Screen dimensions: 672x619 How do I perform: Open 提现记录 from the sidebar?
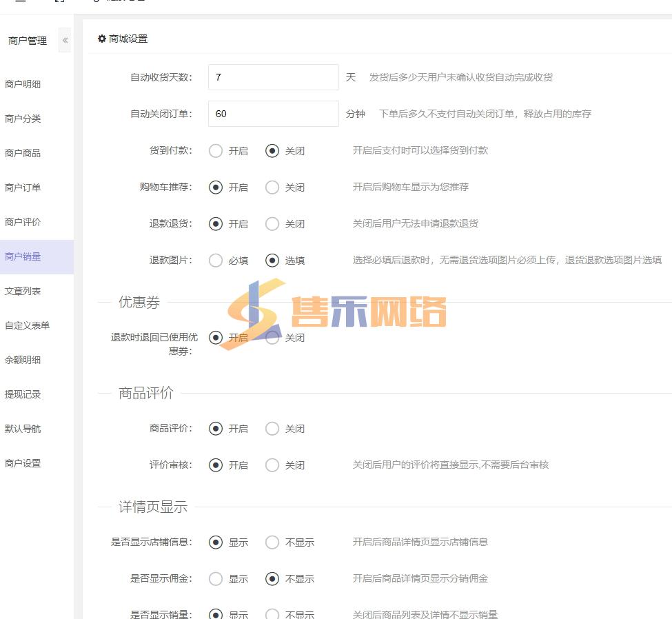(x=23, y=394)
